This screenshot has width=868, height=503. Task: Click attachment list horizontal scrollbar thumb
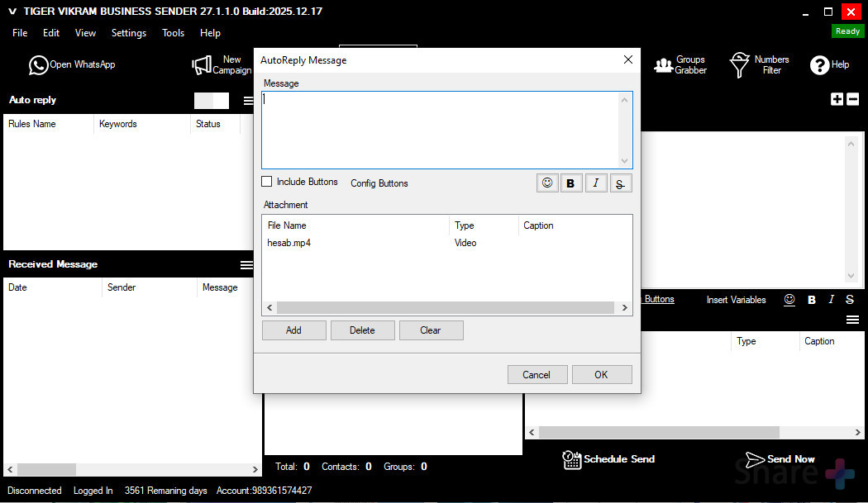(445, 308)
